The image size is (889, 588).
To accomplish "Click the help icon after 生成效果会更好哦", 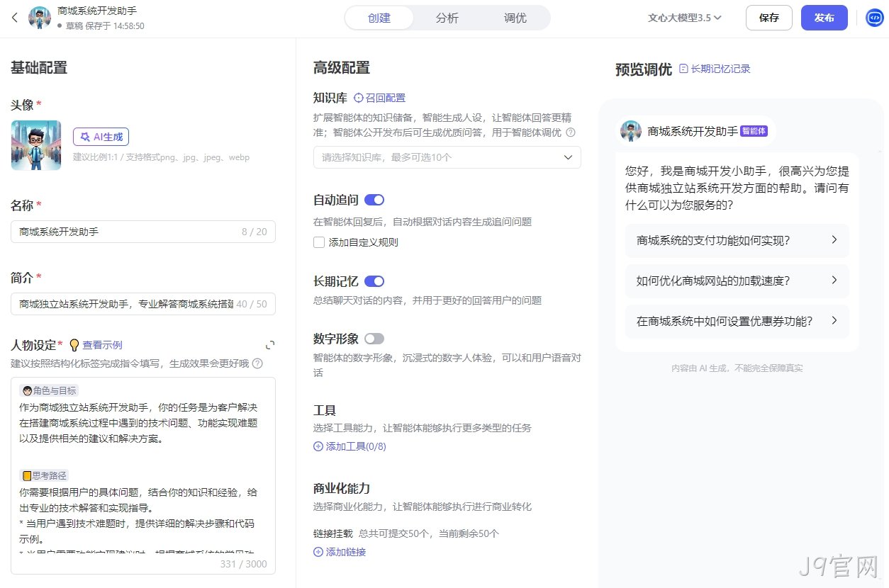I will click(257, 363).
